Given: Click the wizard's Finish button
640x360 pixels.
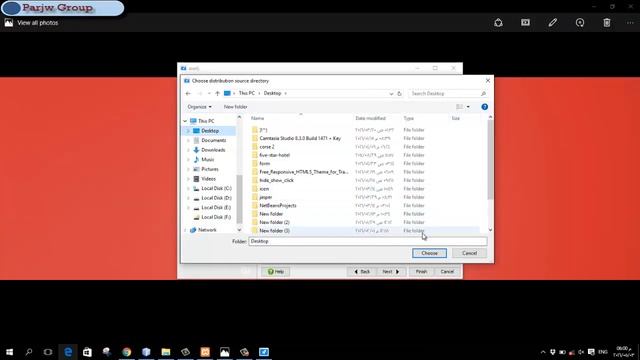Looking at the screenshot, I should [x=421, y=272].
